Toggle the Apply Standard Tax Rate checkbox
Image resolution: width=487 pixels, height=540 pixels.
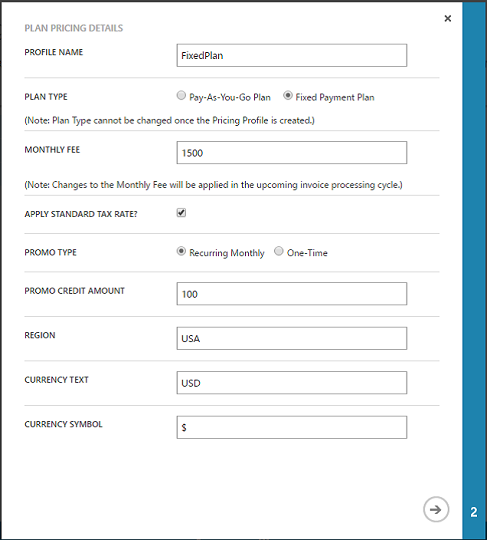[x=181, y=213]
